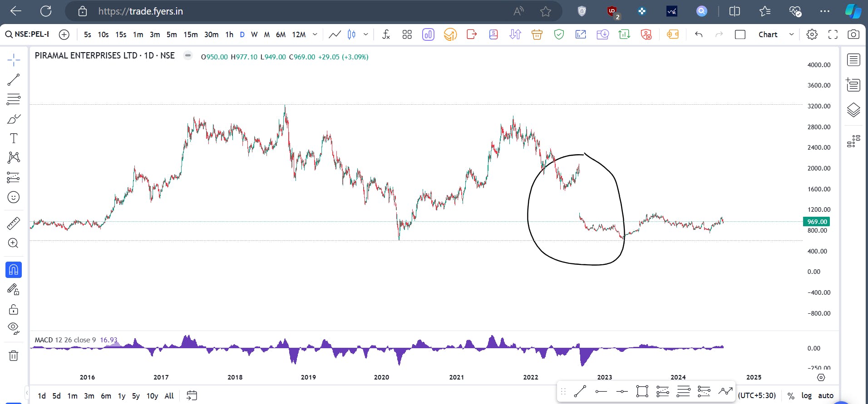Pick the zigzag arrow path tool in floating toolbar
868x404 pixels.
(725, 391)
